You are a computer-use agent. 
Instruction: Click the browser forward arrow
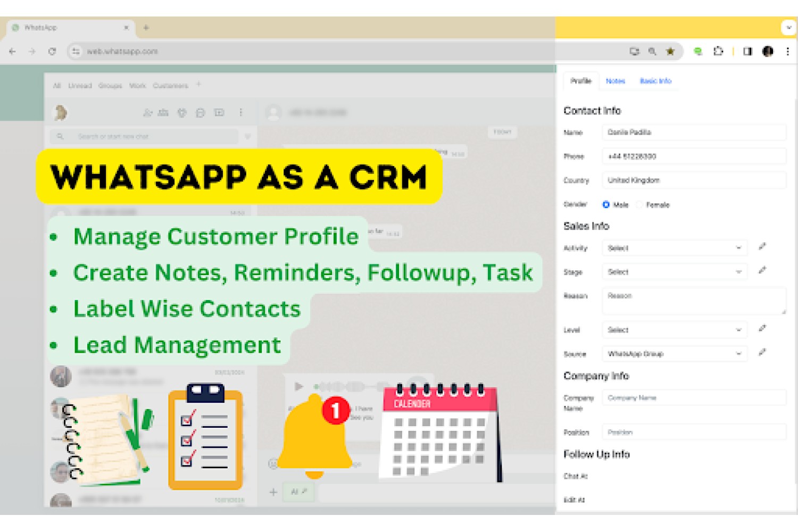click(x=32, y=52)
